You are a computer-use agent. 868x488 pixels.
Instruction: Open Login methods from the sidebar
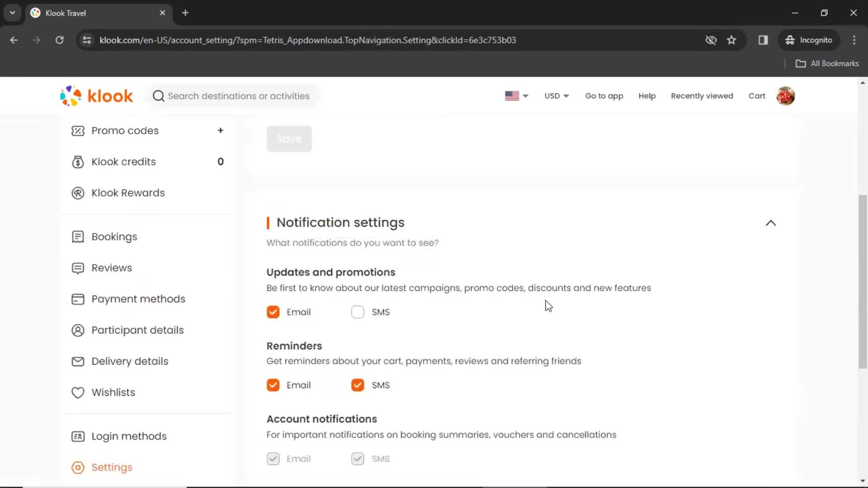coord(129,436)
